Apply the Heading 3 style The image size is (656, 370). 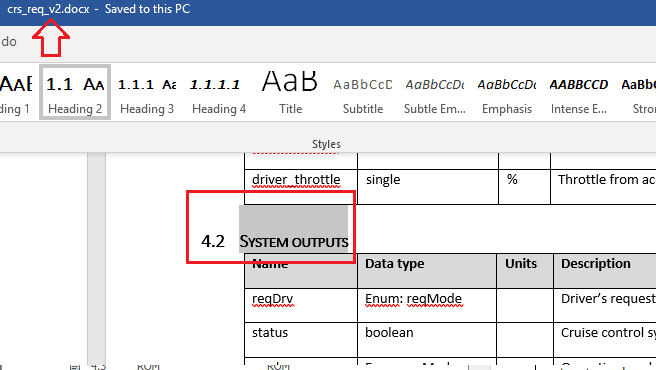pos(147,92)
